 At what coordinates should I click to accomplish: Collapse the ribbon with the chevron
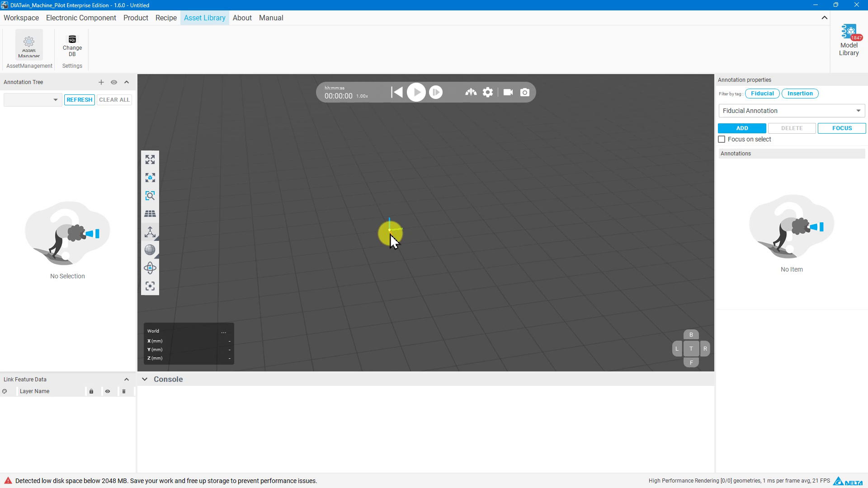(825, 18)
